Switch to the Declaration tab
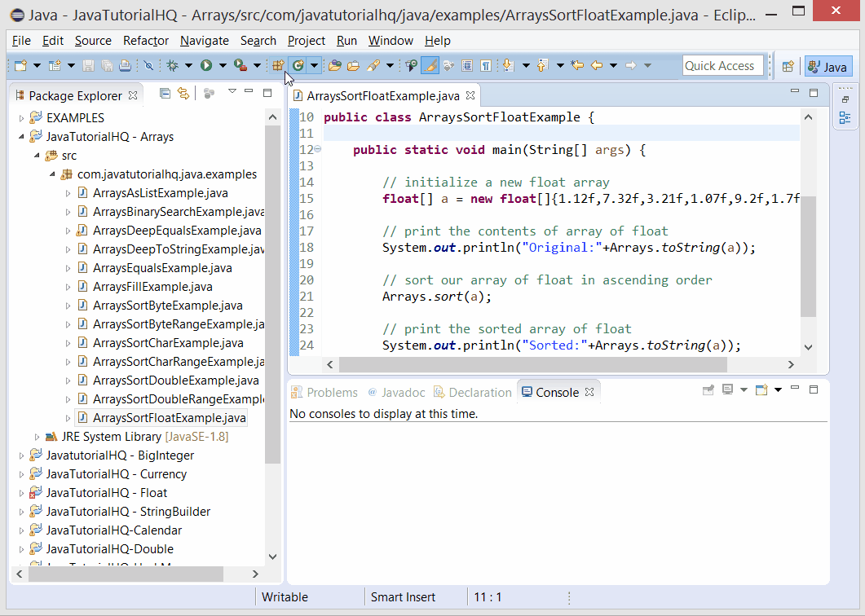 click(473, 392)
